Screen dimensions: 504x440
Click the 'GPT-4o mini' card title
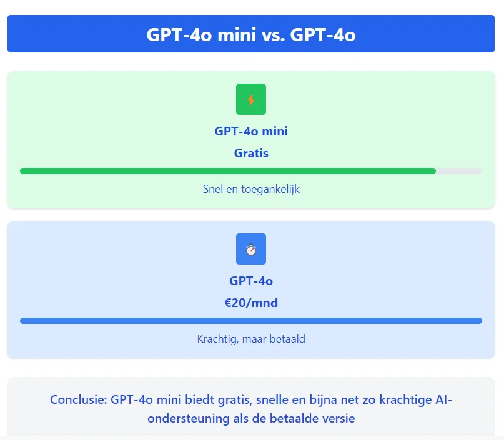click(250, 131)
